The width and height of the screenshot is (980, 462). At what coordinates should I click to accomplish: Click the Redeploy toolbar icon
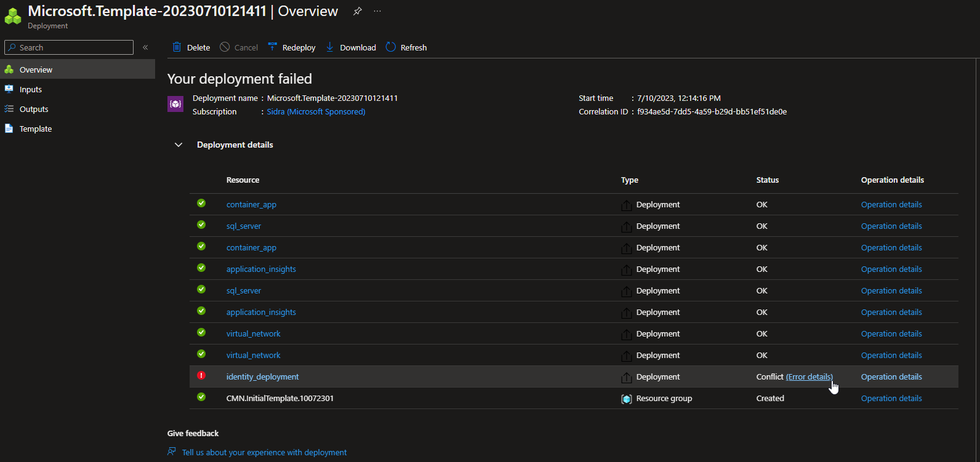pyautogui.click(x=272, y=47)
